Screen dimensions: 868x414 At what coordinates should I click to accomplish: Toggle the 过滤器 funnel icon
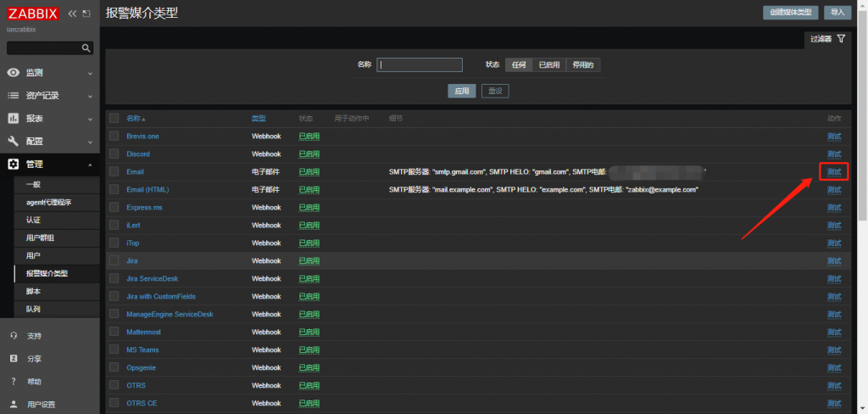(841, 39)
